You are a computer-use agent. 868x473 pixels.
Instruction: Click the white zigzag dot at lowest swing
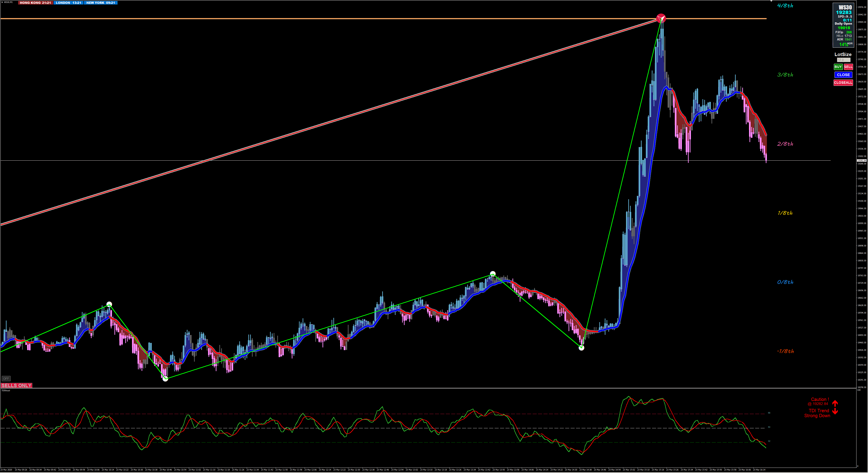[x=165, y=379]
